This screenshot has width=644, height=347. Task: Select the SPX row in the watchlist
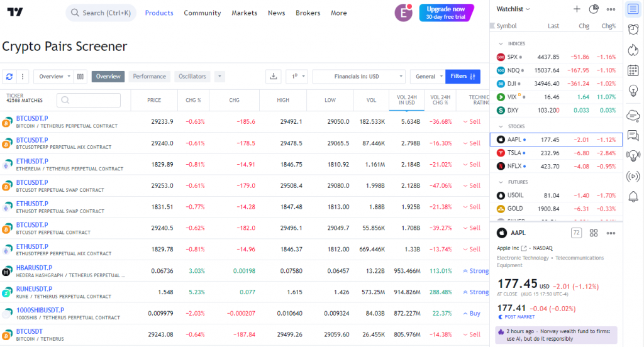[556, 57]
